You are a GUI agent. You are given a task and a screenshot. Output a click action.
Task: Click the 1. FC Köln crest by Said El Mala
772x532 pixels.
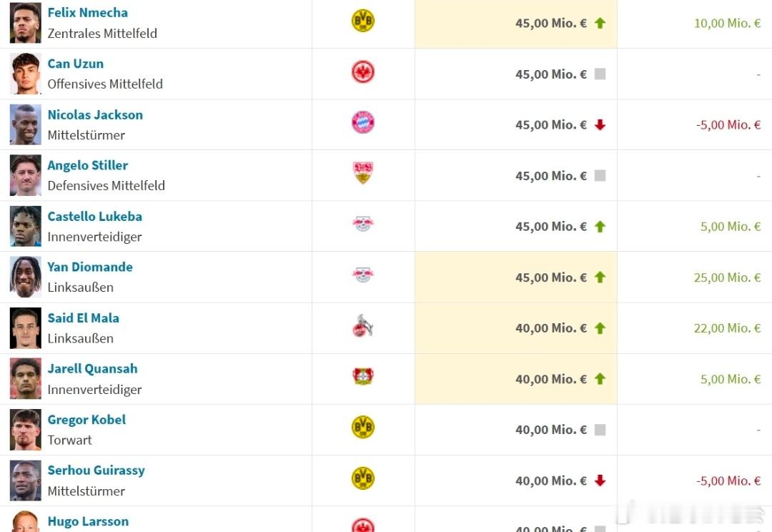(x=363, y=327)
